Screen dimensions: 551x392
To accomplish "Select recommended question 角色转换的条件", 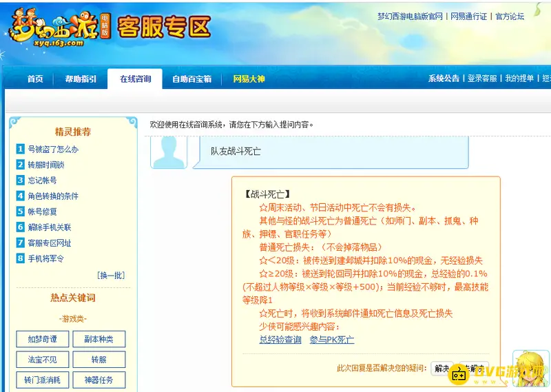I will pos(53,196).
